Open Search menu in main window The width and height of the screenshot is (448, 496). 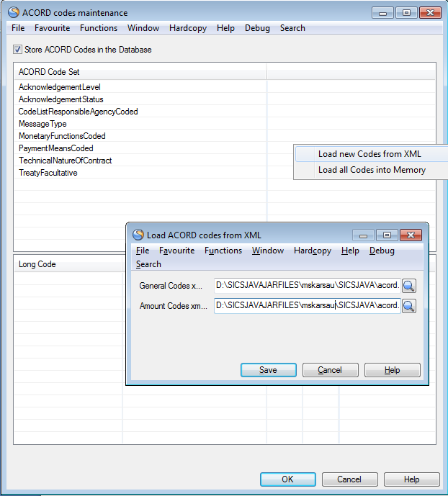[292, 28]
